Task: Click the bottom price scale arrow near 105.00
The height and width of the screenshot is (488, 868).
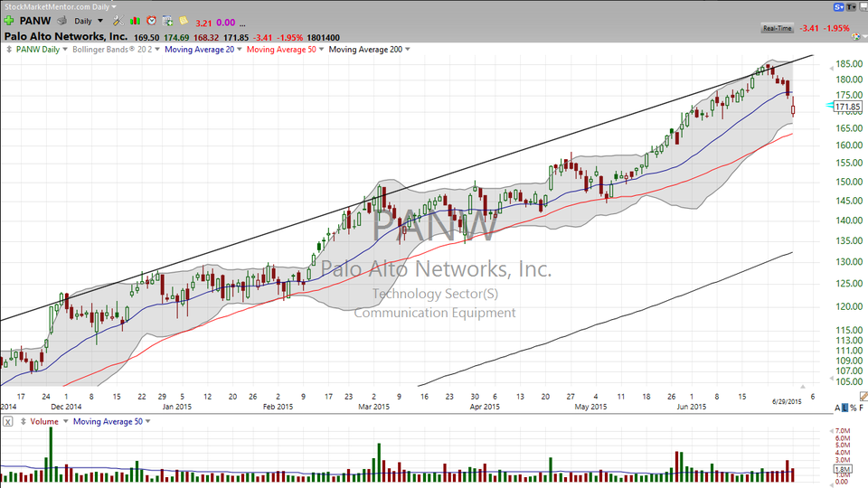Action: click(831, 379)
